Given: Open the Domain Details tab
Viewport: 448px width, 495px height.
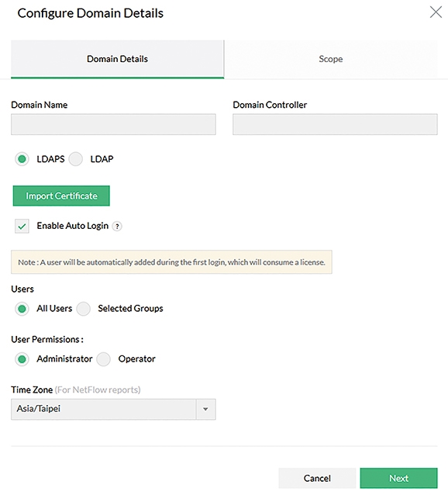Looking at the screenshot, I should click(117, 59).
